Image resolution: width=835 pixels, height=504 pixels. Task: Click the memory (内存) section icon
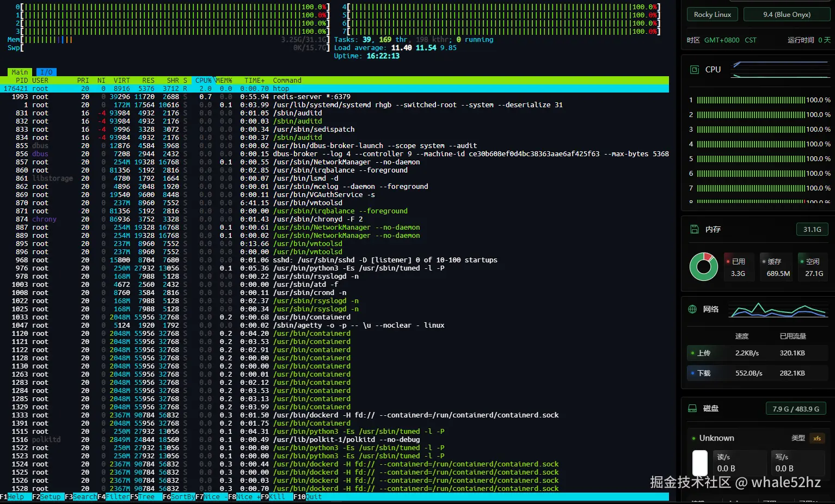click(694, 229)
